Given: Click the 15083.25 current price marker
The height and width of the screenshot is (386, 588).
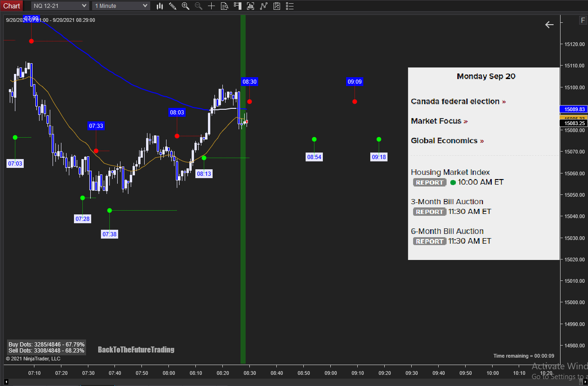Looking at the screenshot, I should (x=574, y=123).
